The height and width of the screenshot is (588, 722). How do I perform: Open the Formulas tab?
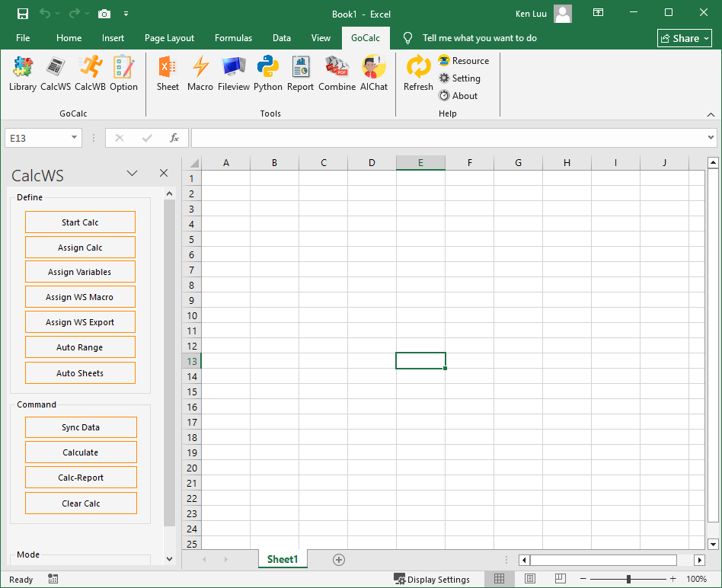click(233, 38)
